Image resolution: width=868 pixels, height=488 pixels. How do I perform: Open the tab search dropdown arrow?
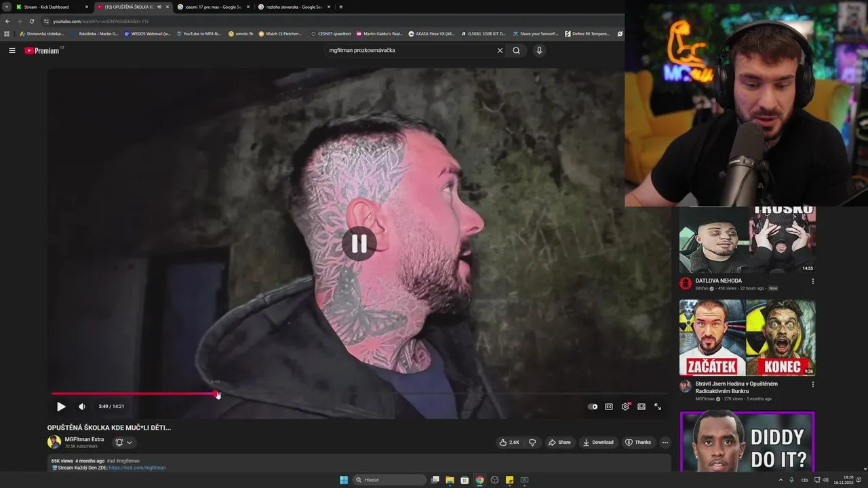(6, 7)
